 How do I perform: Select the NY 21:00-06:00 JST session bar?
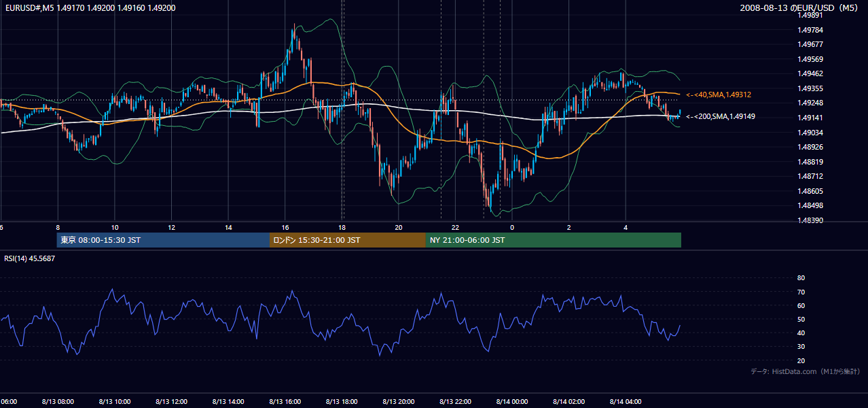pyautogui.click(x=554, y=240)
